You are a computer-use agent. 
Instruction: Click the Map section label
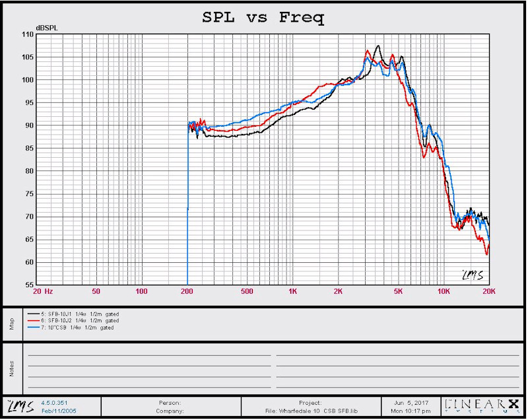click(11, 324)
